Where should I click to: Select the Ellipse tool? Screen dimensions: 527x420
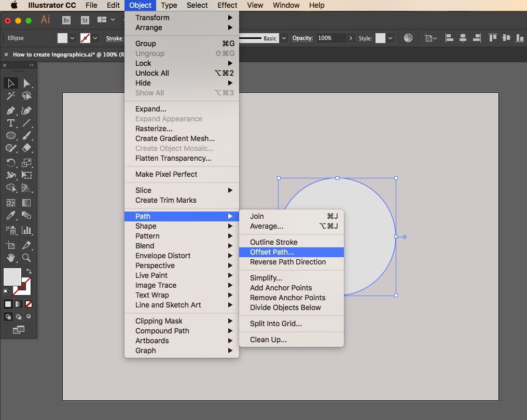click(11, 135)
